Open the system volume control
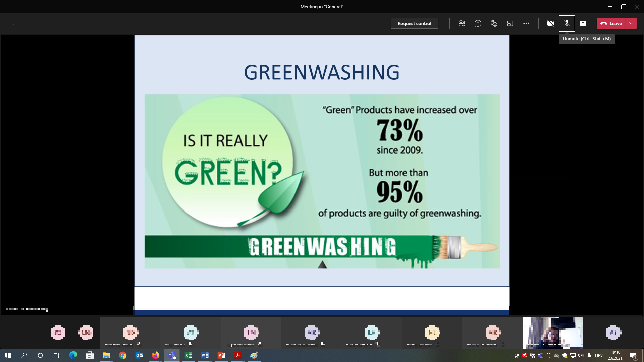 (581, 355)
